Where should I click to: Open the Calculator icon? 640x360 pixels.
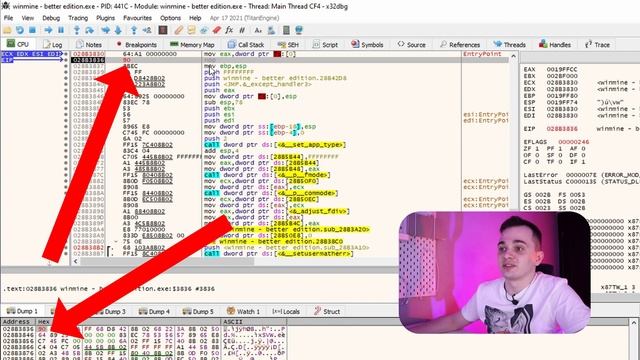pyautogui.click(x=286, y=30)
